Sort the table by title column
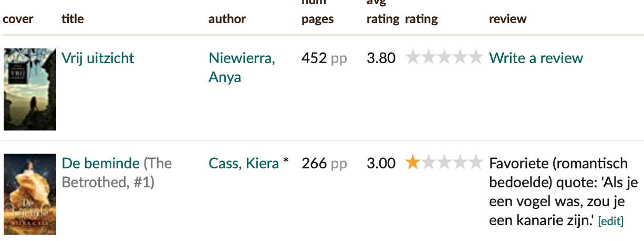The image size is (644, 241). point(72,19)
